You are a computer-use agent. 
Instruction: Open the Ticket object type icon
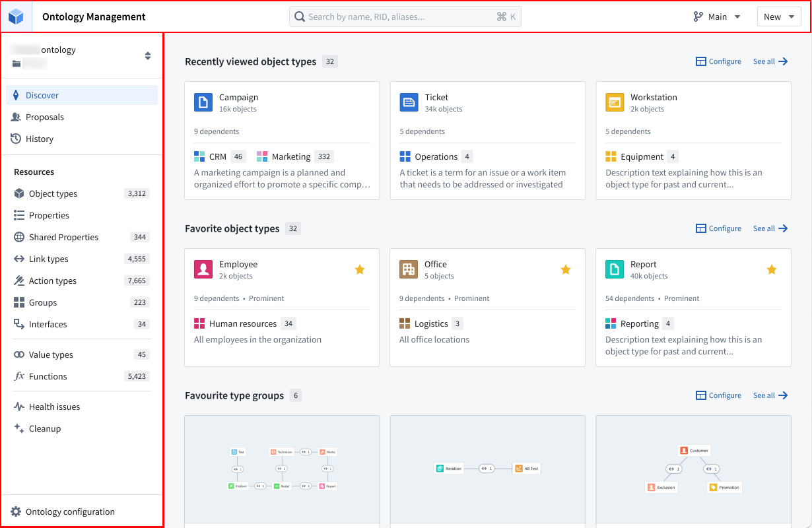click(409, 102)
